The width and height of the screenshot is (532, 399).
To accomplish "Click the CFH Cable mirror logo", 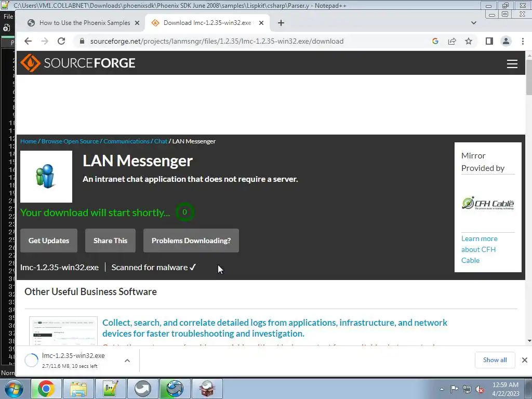I will (x=488, y=203).
